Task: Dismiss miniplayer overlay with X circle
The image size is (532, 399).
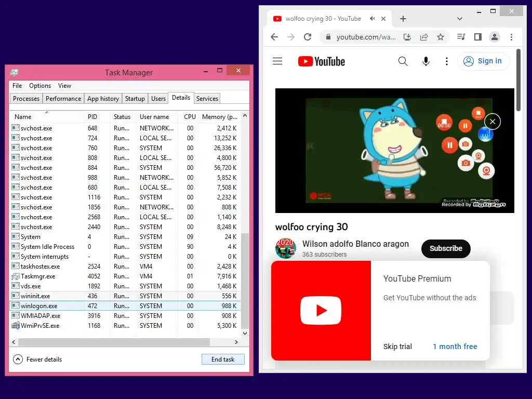Action: coord(493,122)
